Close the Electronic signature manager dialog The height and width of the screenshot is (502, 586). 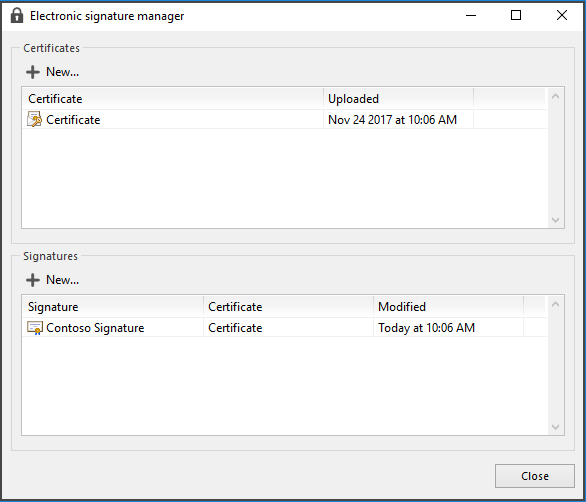point(534,476)
